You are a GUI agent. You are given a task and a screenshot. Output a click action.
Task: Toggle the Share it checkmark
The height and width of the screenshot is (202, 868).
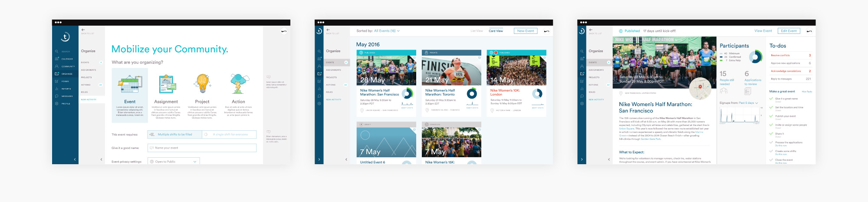[771, 134]
